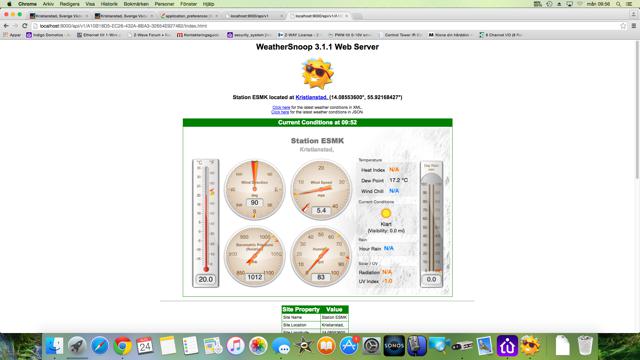Viewport: 640px width, 360px height.
Task: Open the Hjälp menu
Action: pyautogui.click(x=208, y=4)
